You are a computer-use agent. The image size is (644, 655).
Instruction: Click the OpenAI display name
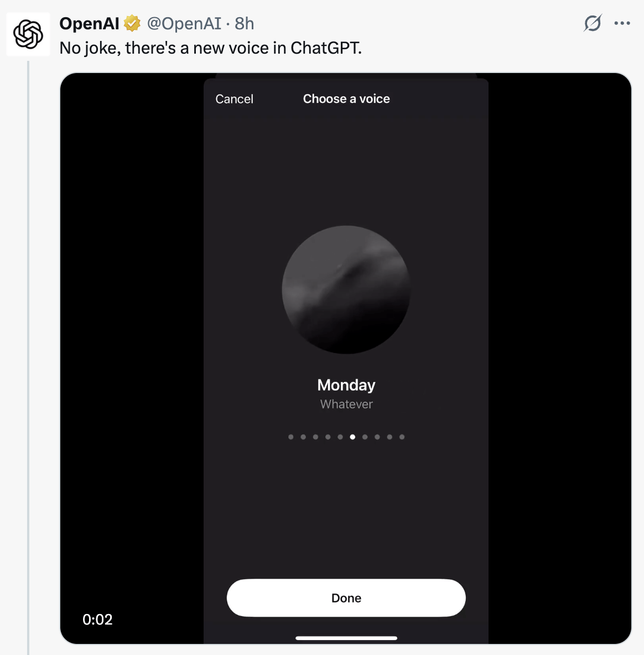(89, 23)
